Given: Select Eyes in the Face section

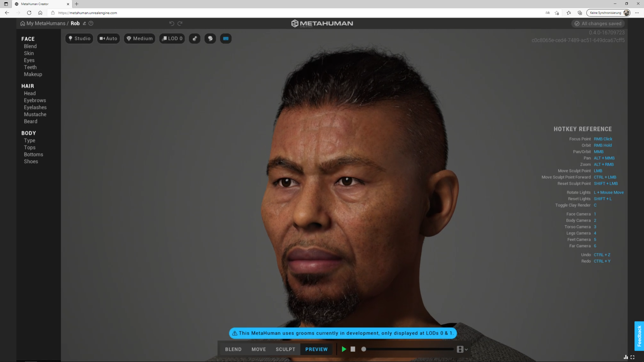Looking at the screenshot, I should 29,60.
